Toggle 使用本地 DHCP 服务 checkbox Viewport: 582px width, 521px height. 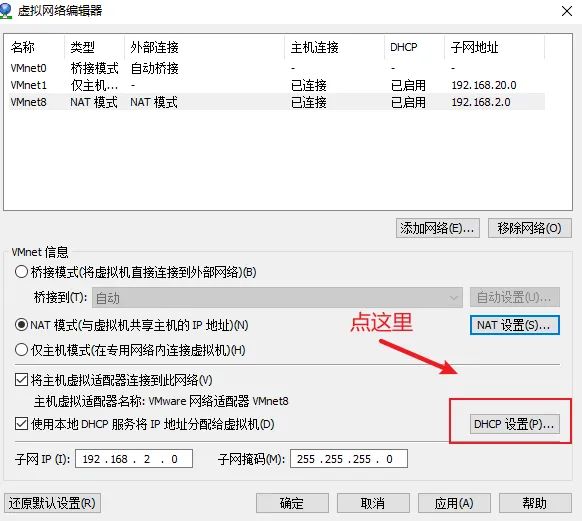[21, 424]
